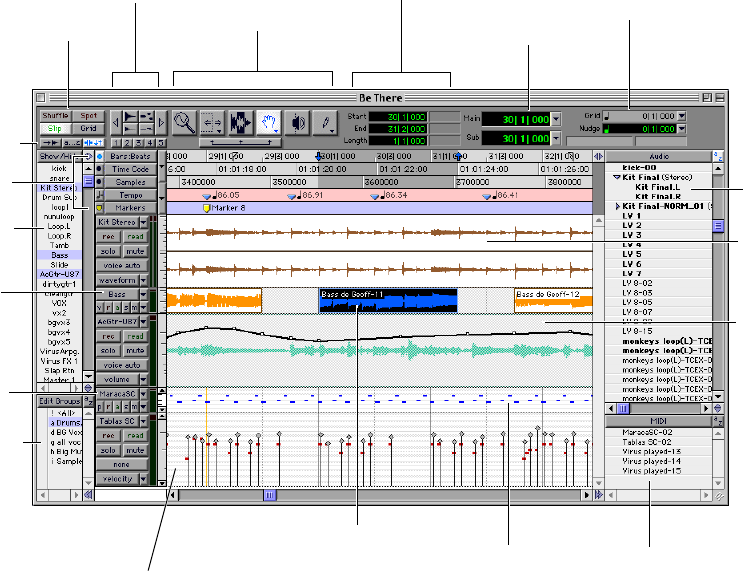Enable Spot edit mode
The image size is (744, 573).
click(x=88, y=116)
